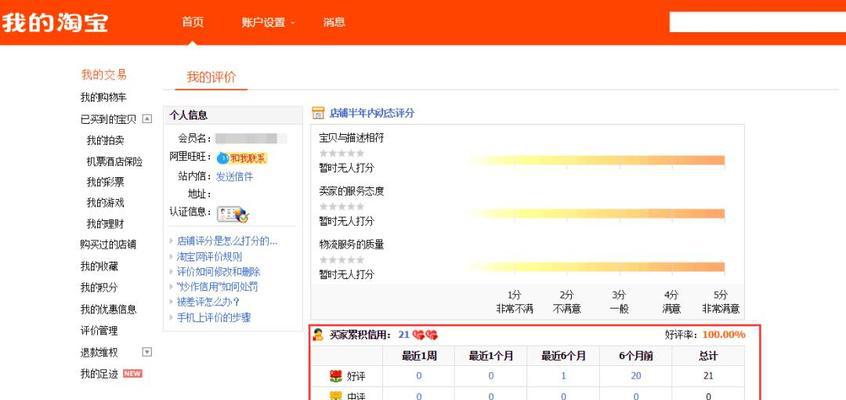Click the 1分 非常不满 scale label
The width and height of the screenshot is (846, 400).
515,302
